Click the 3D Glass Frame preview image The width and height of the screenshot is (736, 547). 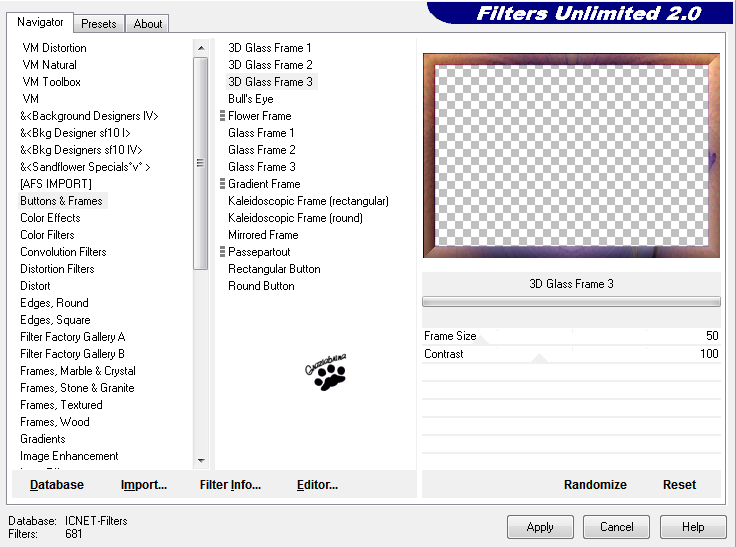tap(571, 155)
